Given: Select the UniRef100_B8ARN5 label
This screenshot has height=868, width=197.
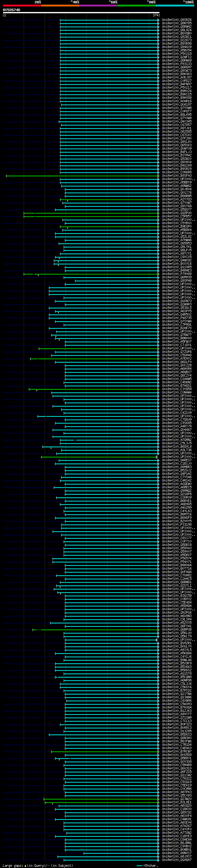Looking at the screenshot, I should pyautogui.click(x=177, y=196).
